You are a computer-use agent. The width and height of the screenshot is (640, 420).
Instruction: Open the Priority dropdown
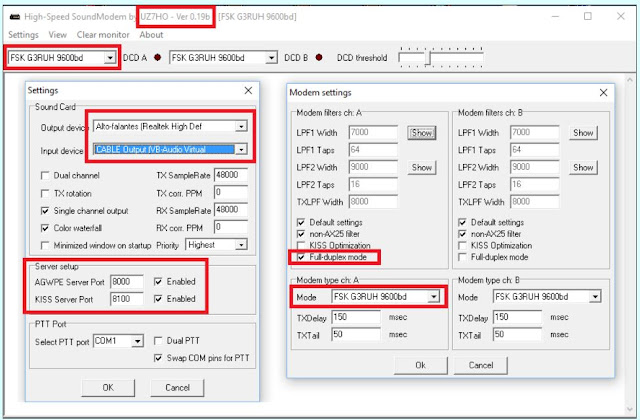coord(241,245)
